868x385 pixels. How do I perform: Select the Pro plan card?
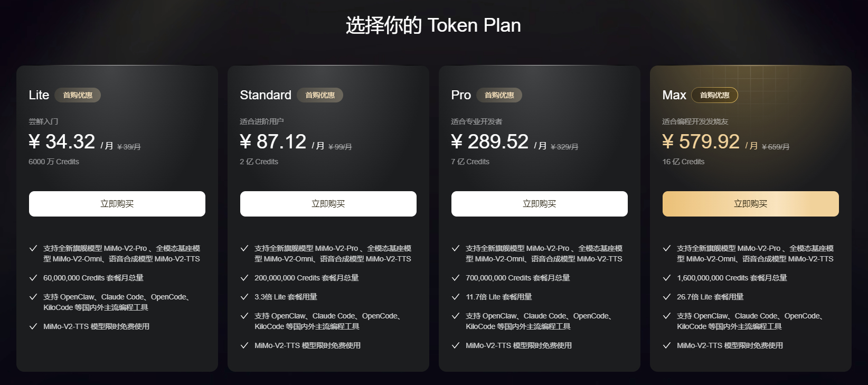(x=539, y=218)
